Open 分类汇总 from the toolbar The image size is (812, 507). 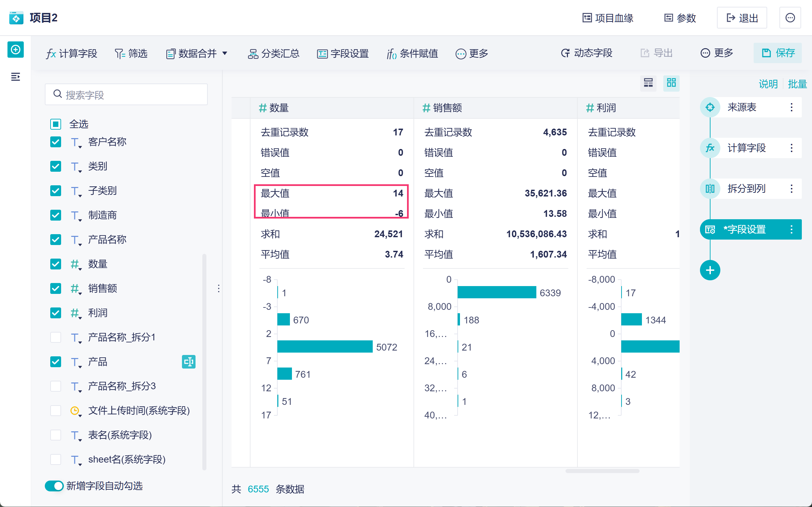pyautogui.click(x=274, y=53)
